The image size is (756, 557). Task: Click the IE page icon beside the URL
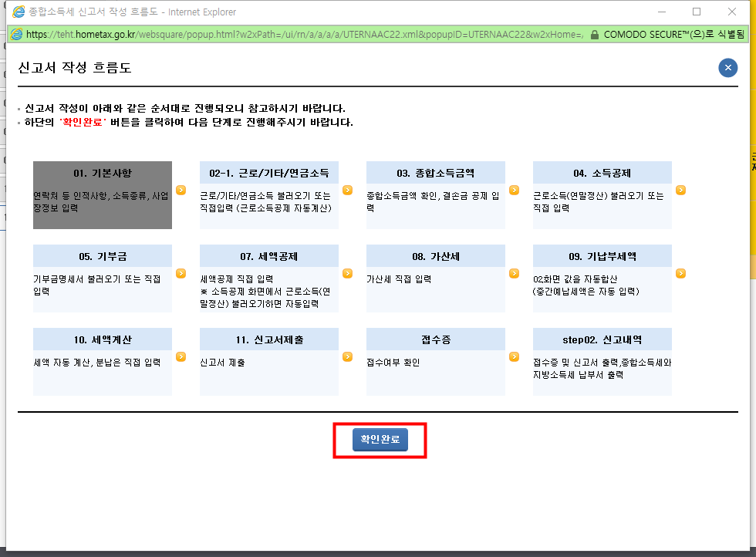(16, 34)
